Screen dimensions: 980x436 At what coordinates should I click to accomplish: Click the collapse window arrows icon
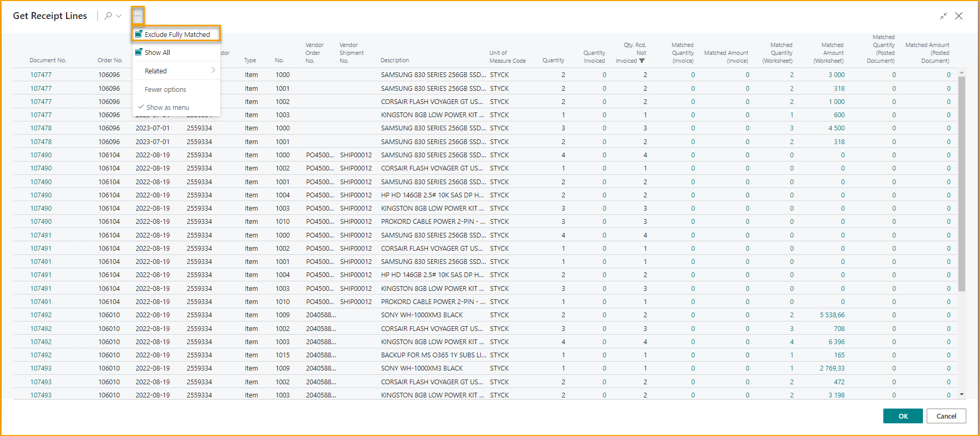944,16
